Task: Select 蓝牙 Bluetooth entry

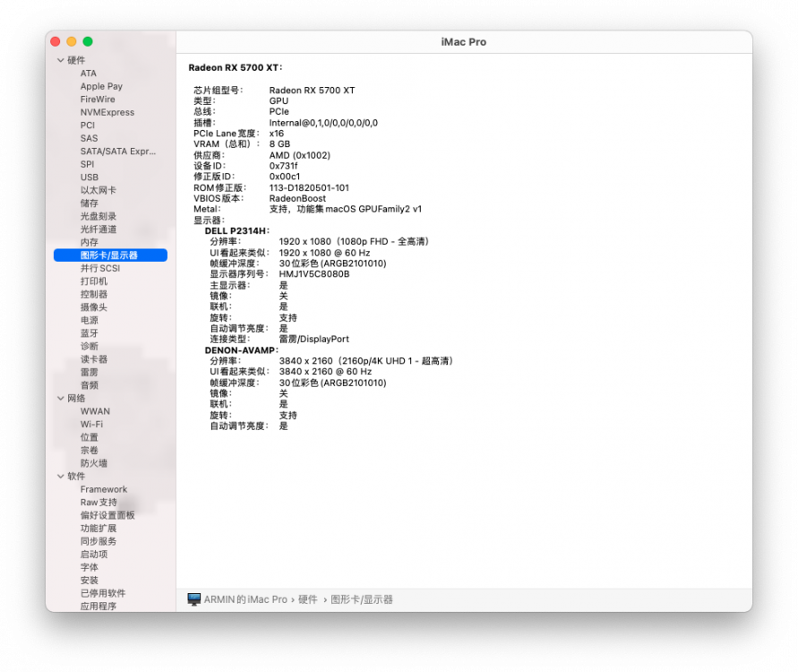Action: 89,333
